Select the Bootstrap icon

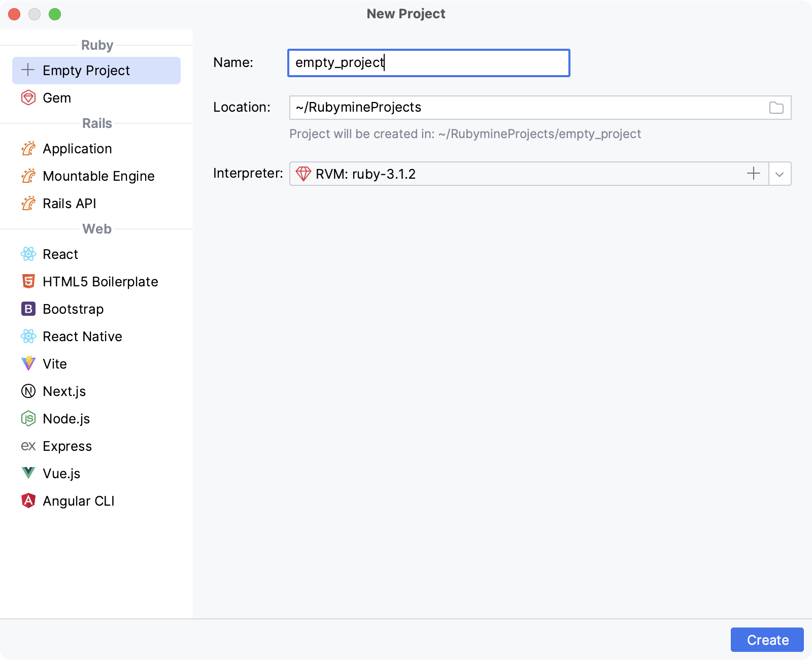29,309
